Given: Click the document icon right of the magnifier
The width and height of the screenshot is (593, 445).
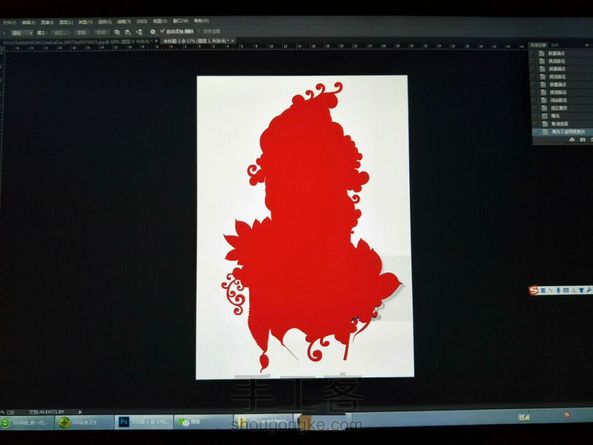Looking at the screenshot, I should coord(128,33).
